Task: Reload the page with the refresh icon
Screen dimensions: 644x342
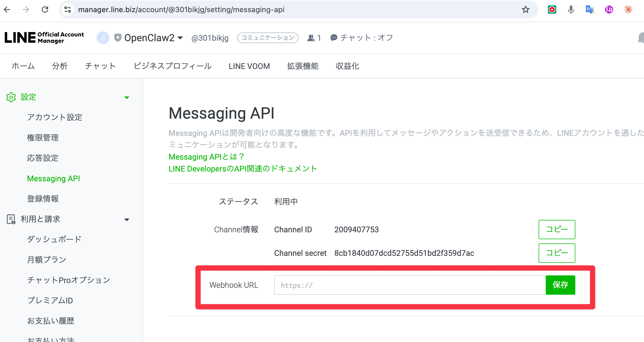Action: [45, 10]
